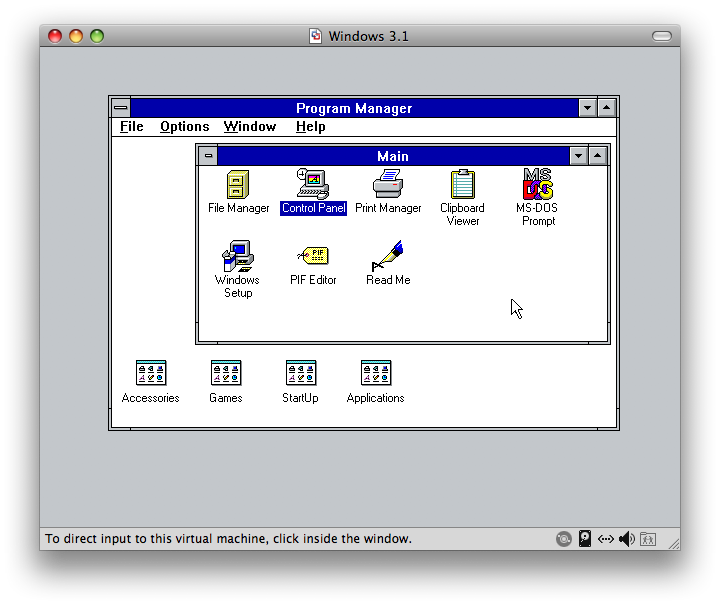Viewport: 720px width, 605px height.
Task: Select the MS-DOS Prompt icon
Action: pyautogui.click(x=538, y=184)
